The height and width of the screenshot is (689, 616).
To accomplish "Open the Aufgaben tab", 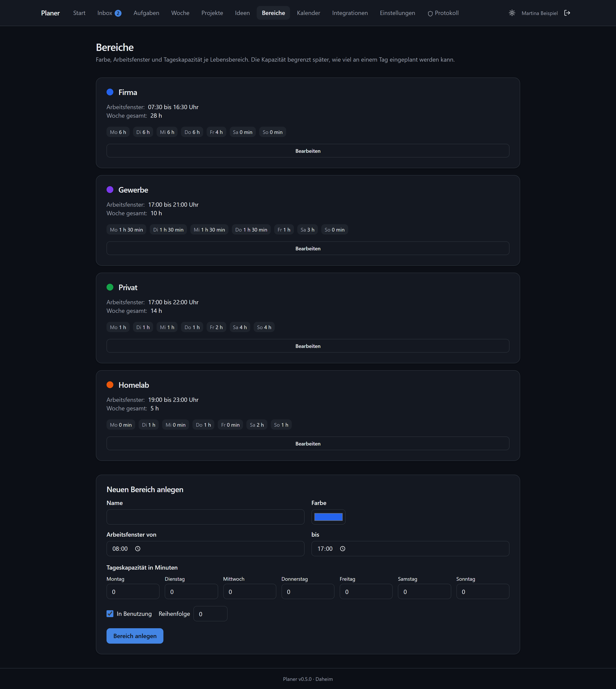I will [146, 13].
